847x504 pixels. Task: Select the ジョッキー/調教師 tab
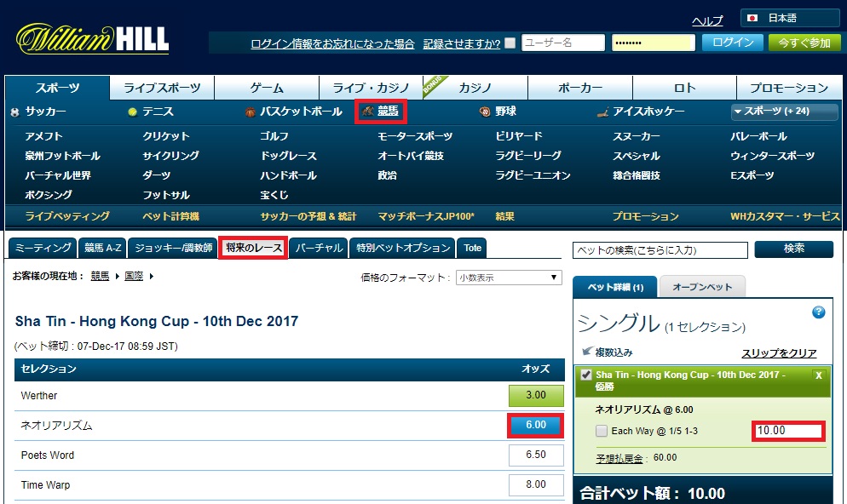173,248
